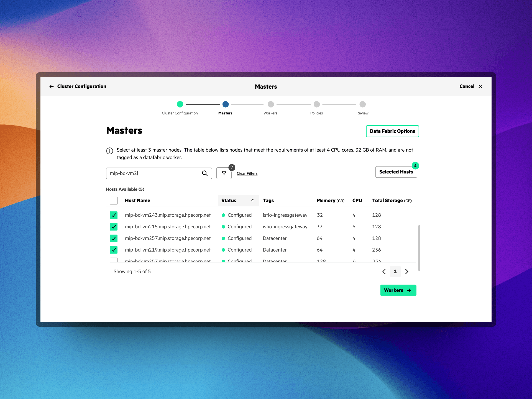
Task: Toggle checkbox for mip-bd-vm215 host
Action: (114, 226)
